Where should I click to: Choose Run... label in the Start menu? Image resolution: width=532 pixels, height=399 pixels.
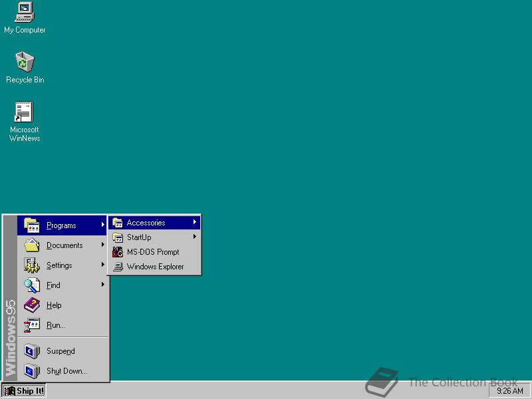56,325
